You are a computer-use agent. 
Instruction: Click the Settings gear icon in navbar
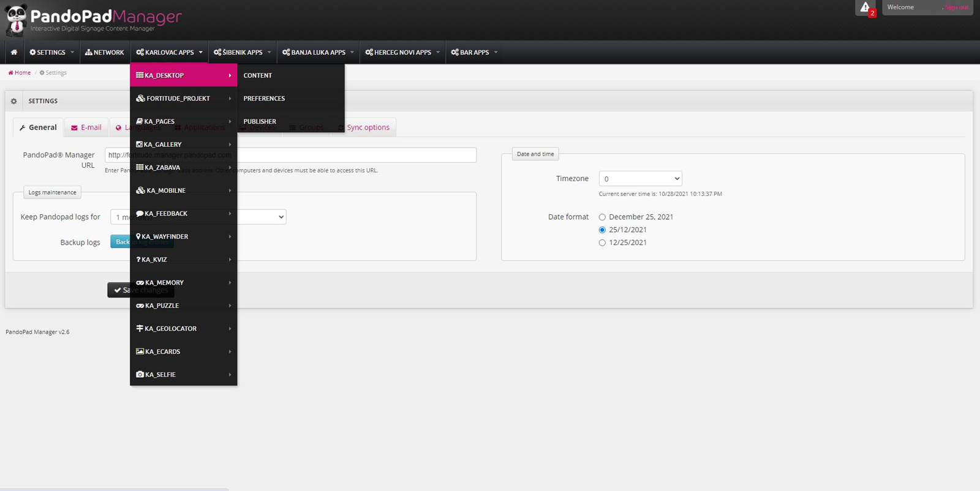[32, 53]
